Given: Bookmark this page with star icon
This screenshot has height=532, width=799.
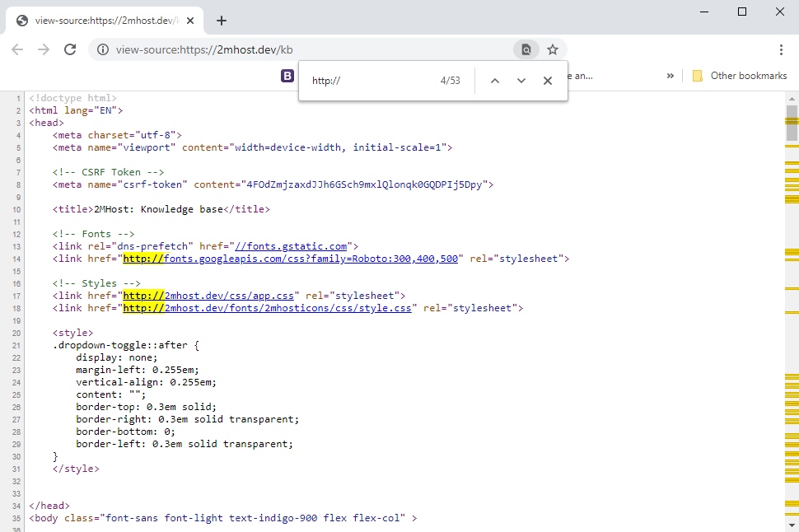Looking at the screenshot, I should (553, 49).
